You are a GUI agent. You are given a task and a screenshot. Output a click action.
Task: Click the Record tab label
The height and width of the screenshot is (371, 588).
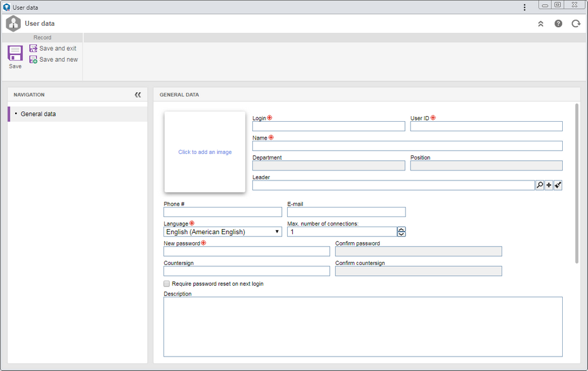click(x=42, y=37)
